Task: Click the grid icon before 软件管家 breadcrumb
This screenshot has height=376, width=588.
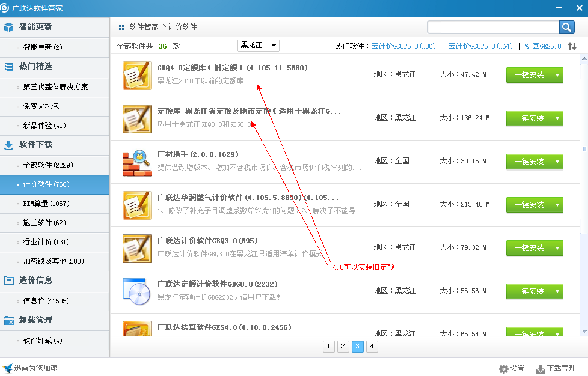Action: point(121,27)
